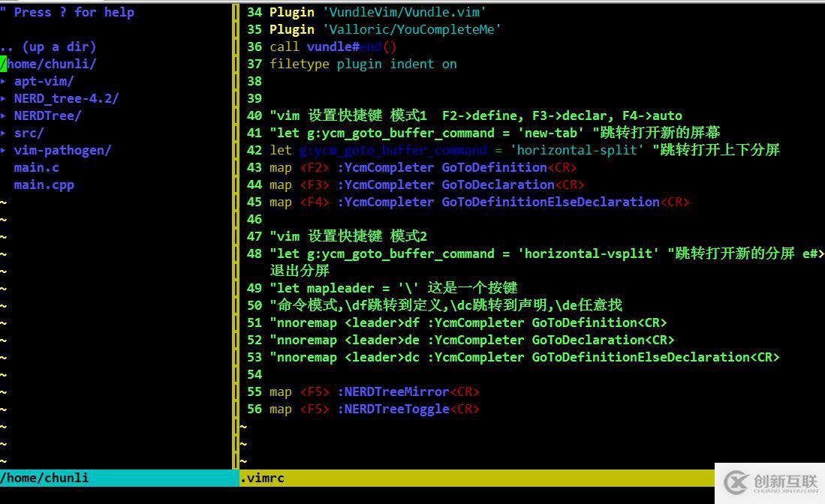Open main.cpp from the file tree
Viewport: 825px width, 504px height.
pyautogui.click(x=44, y=184)
